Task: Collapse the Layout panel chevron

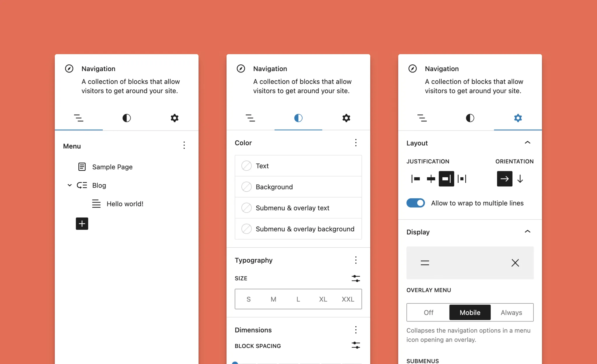Action: tap(527, 142)
